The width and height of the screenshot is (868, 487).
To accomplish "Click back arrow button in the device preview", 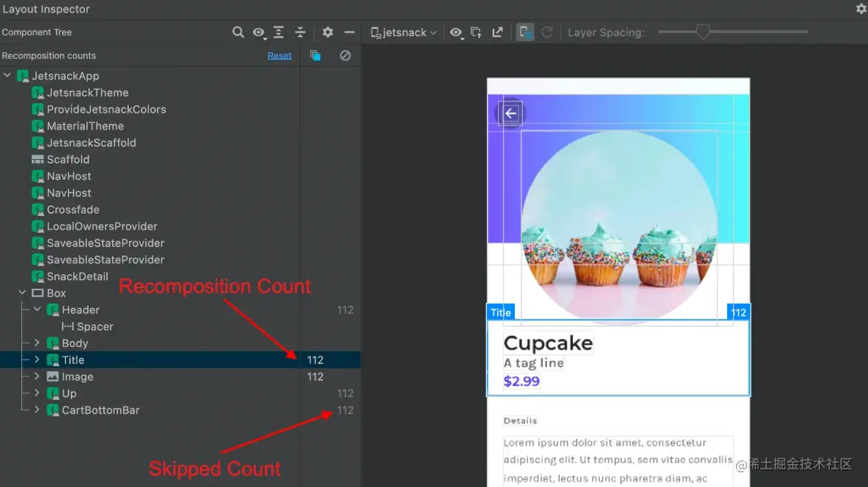I will pyautogui.click(x=510, y=113).
